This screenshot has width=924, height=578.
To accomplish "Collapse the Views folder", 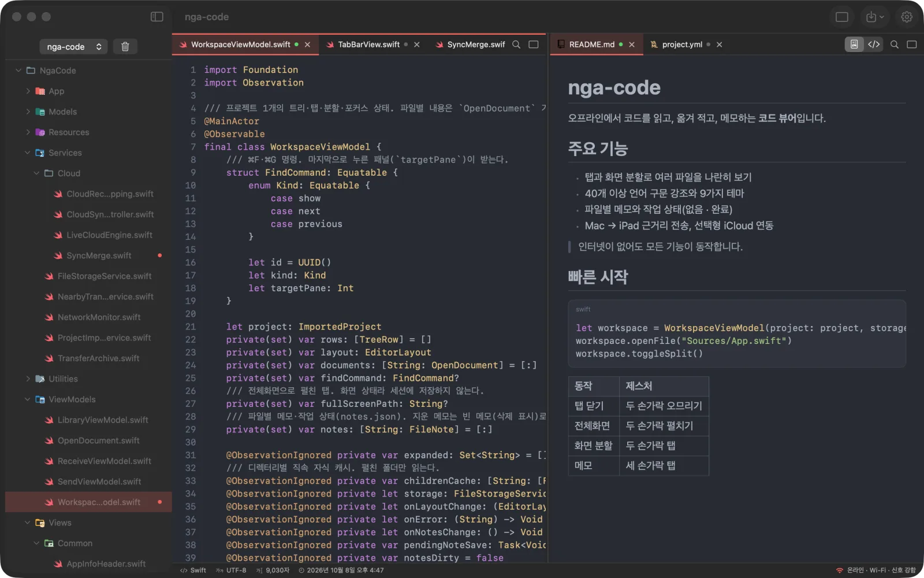I will point(28,523).
